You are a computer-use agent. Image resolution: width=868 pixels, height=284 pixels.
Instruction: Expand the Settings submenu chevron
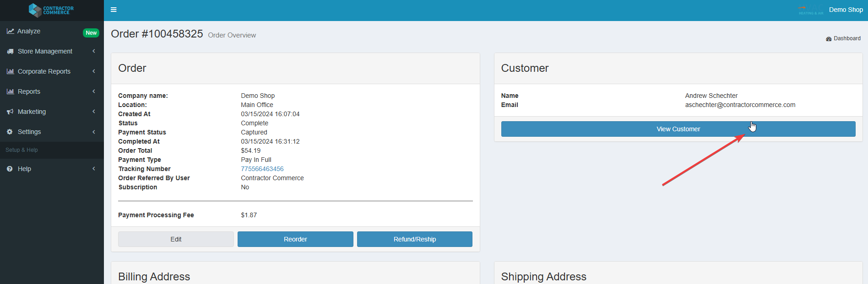pyautogui.click(x=94, y=132)
